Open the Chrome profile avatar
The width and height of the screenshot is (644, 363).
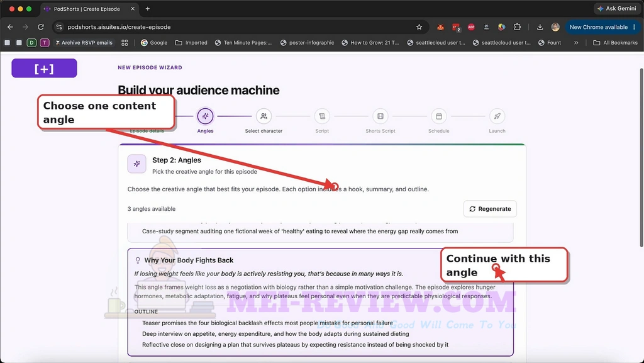coord(555,27)
